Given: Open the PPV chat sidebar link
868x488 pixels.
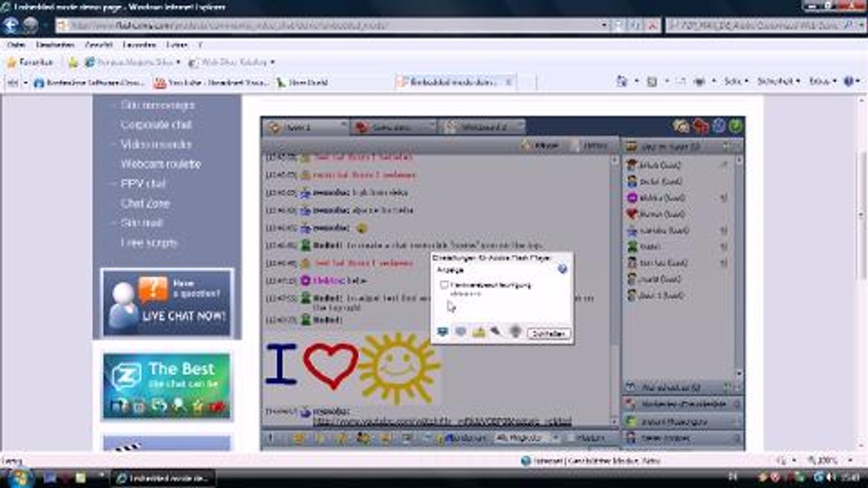Looking at the screenshot, I should 143,184.
